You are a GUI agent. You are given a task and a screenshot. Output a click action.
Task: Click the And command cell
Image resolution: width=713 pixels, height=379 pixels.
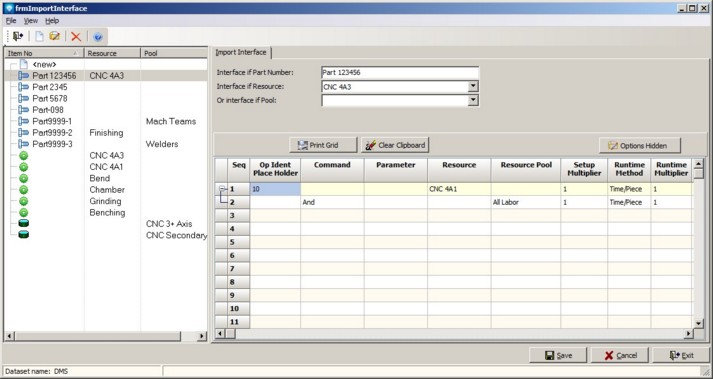pyautogui.click(x=332, y=202)
